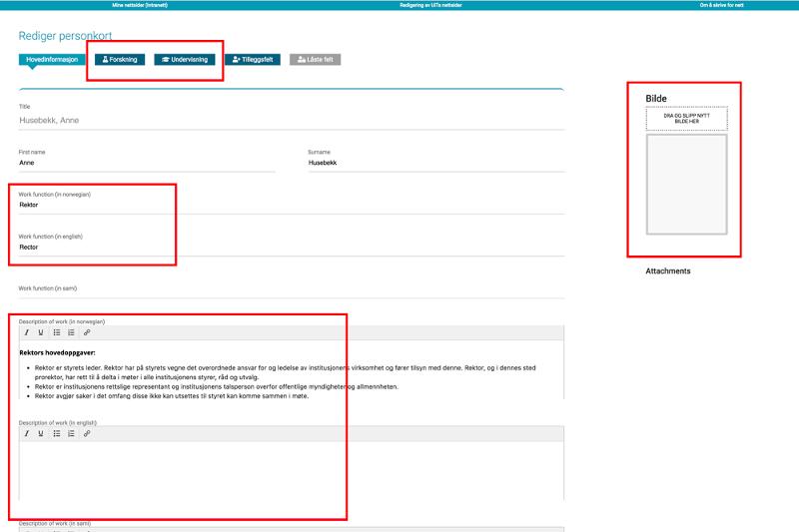
Task: Insert bullet list in English description editor
Action: click(55, 434)
